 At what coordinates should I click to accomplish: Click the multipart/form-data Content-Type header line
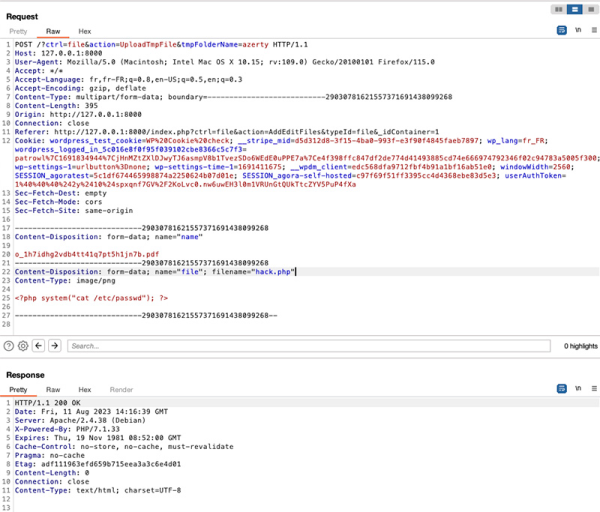tap(233, 97)
